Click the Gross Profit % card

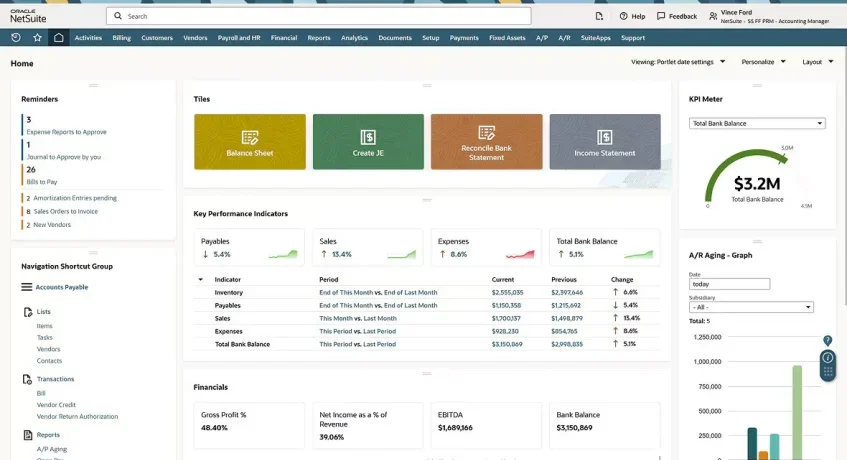pyautogui.click(x=249, y=425)
